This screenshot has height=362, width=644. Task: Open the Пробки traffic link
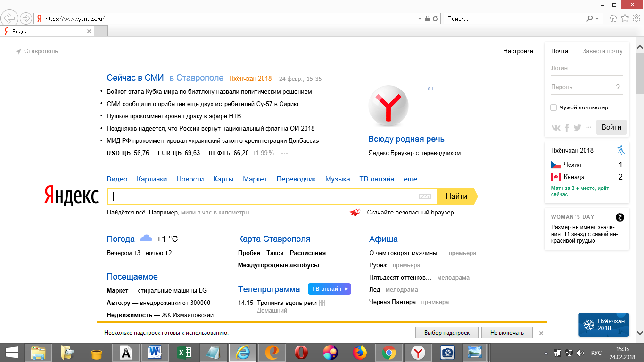(x=249, y=253)
